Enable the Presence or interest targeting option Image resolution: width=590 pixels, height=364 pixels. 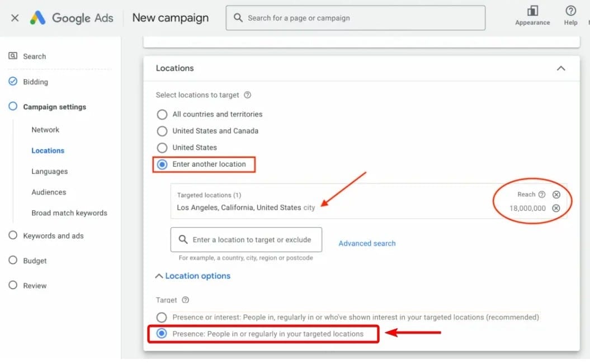[x=162, y=317]
